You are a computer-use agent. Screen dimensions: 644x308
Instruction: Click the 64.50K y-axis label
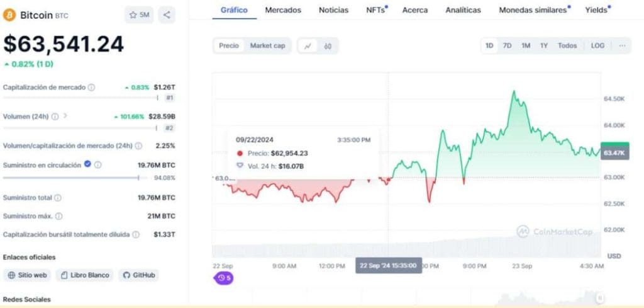click(x=614, y=99)
